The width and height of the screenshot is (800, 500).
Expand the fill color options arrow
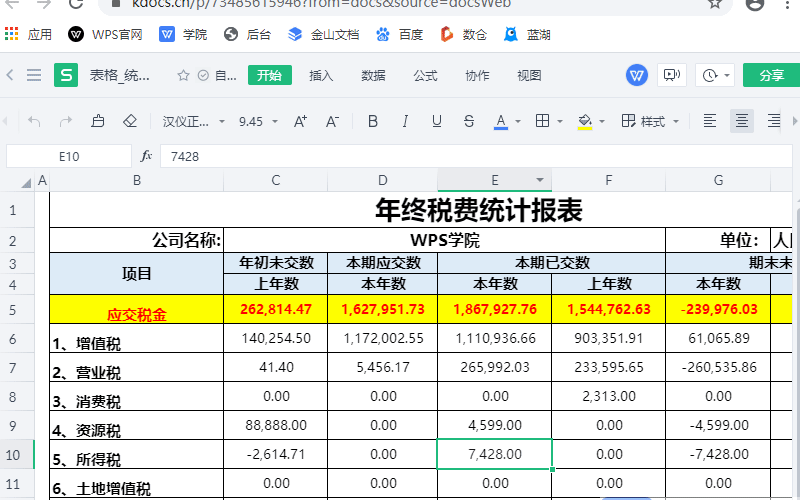pos(602,121)
